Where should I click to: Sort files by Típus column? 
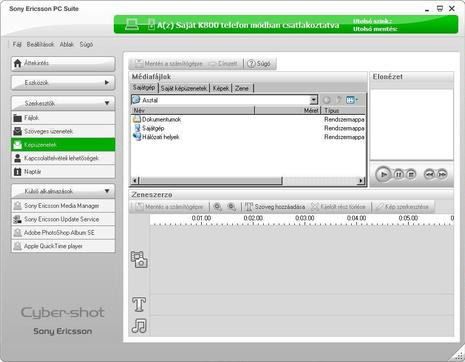pos(343,110)
